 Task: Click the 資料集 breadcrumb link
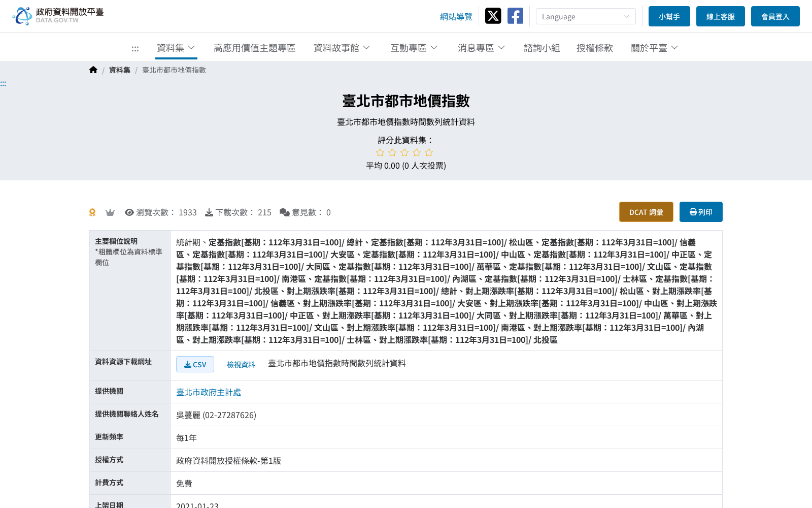pyautogui.click(x=120, y=70)
